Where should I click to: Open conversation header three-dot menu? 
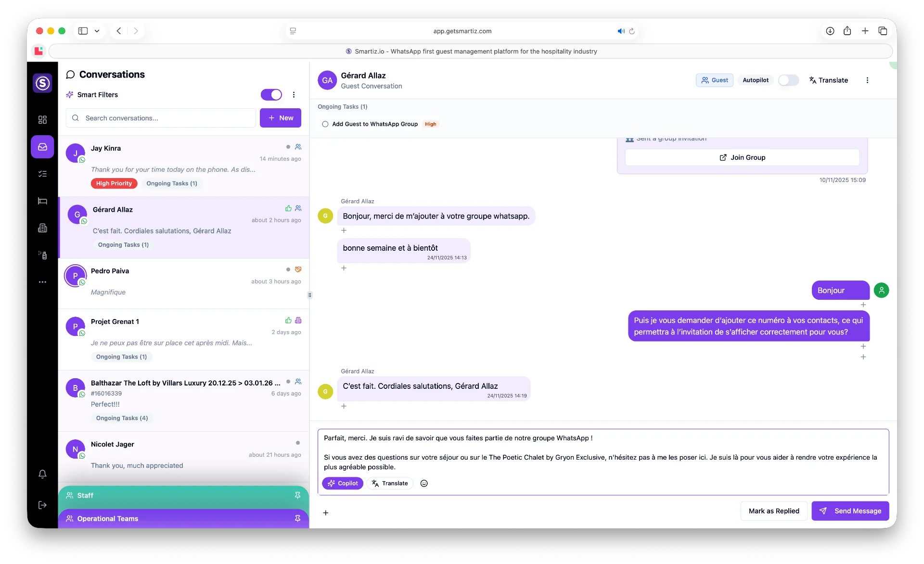(867, 80)
